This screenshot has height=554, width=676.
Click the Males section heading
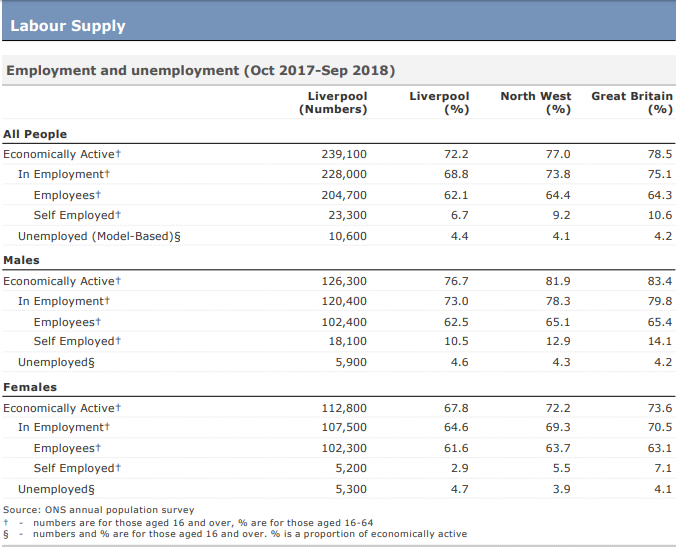coord(22,260)
